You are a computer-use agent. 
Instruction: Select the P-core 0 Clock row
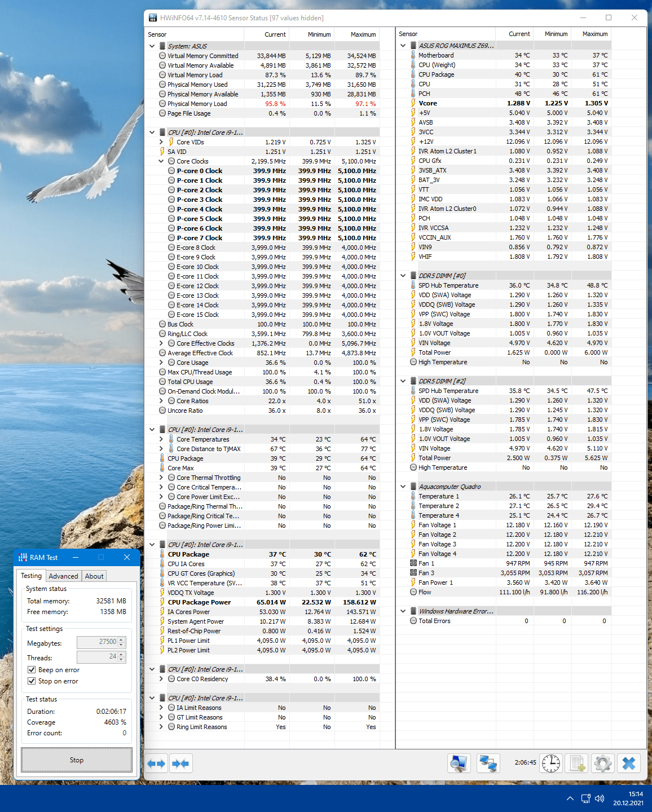pyautogui.click(x=262, y=171)
